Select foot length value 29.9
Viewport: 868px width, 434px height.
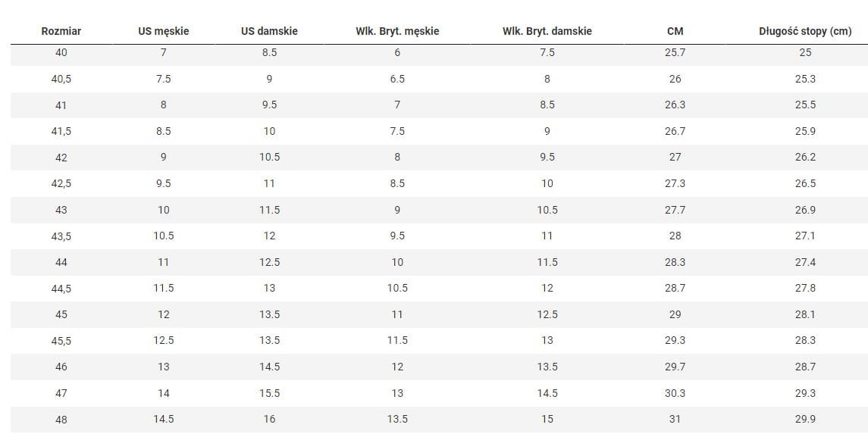805,419
